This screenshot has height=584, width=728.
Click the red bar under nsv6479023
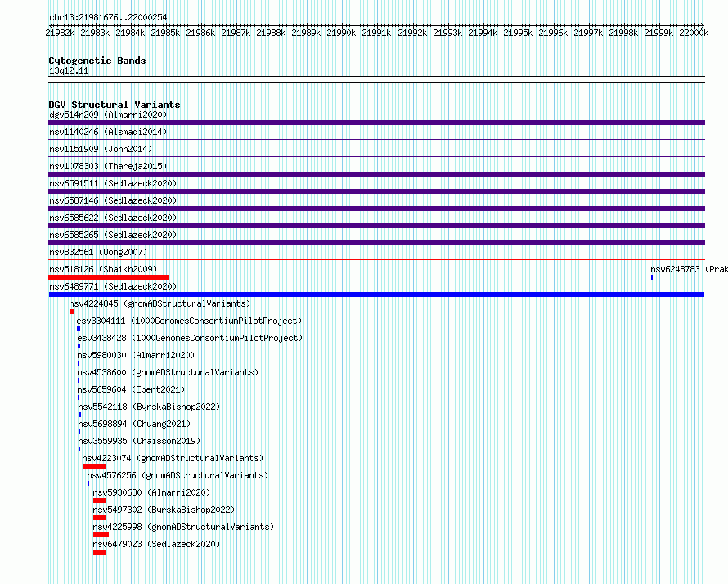tap(99, 552)
